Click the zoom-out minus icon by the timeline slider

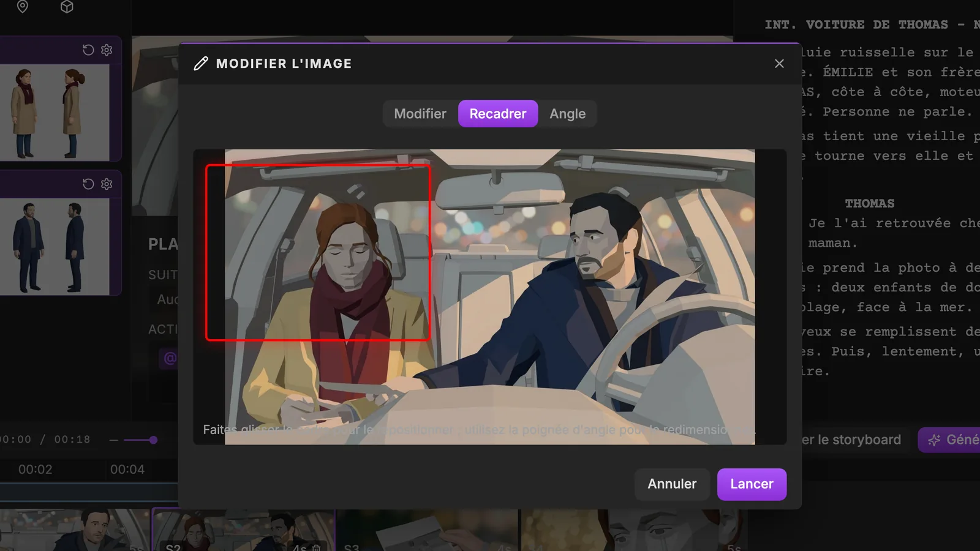point(114,440)
